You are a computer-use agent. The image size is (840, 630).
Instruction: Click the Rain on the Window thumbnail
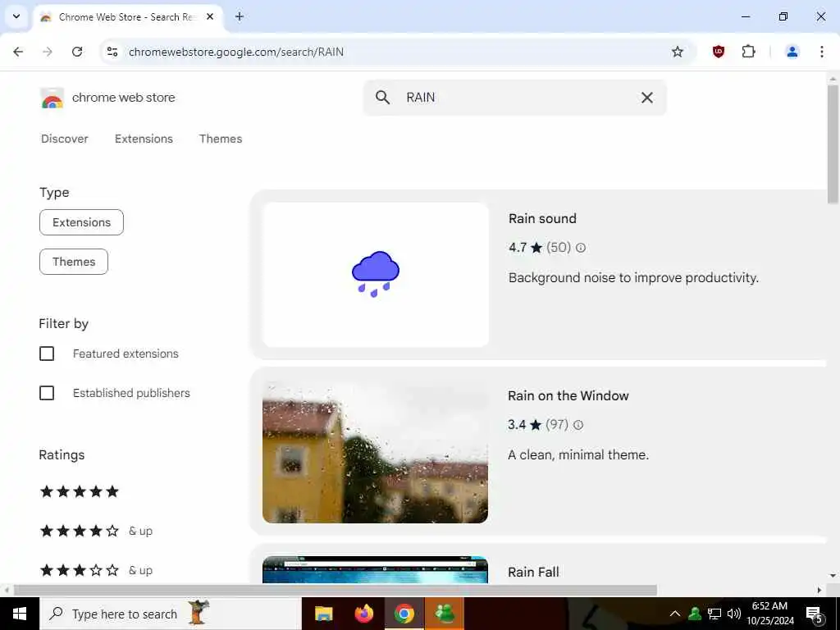[x=375, y=452]
